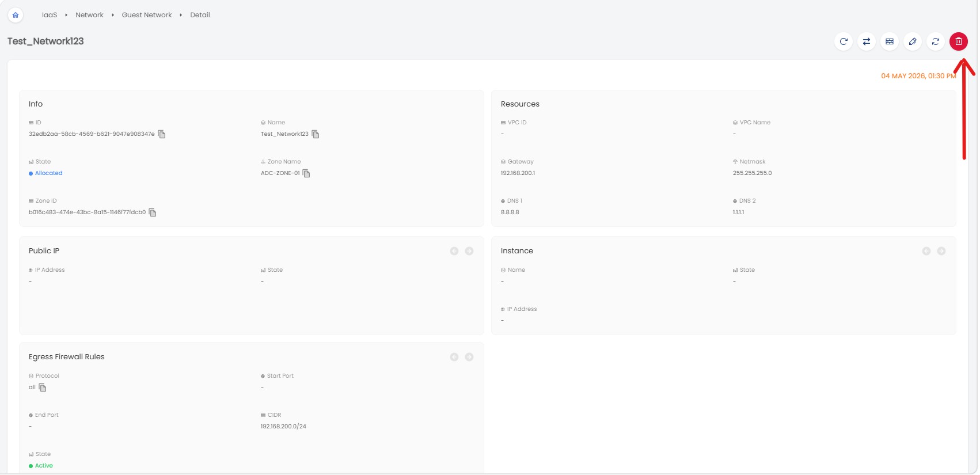
Task: Delete the network with red trash button
Action: tap(959, 41)
